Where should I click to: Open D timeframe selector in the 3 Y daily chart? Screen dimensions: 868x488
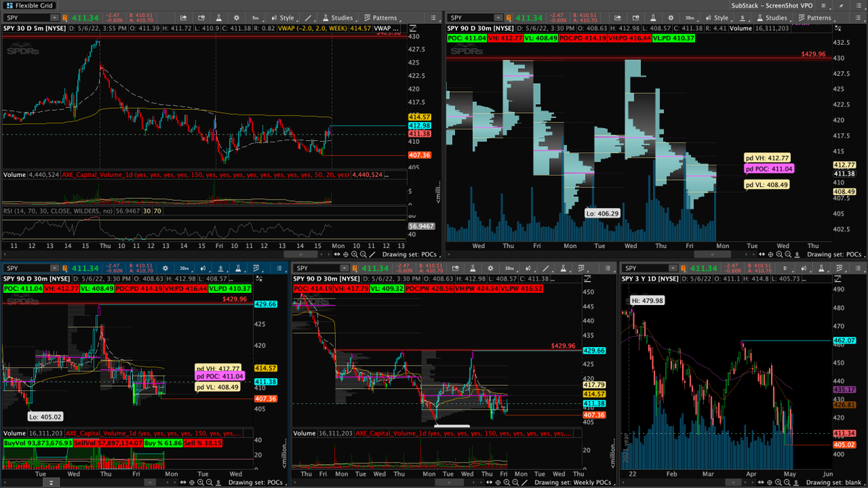coord(785,268)
